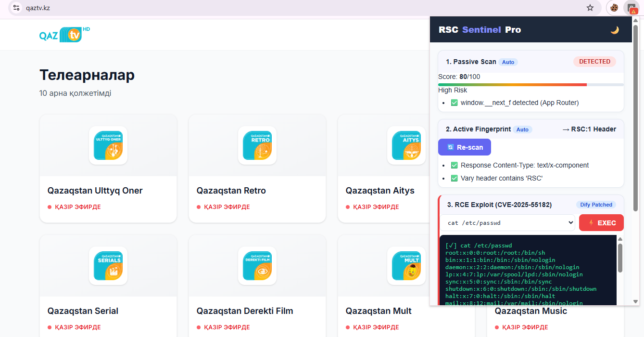
Task: Click the DETECTED status badge
Action: [x=594, y=62]
